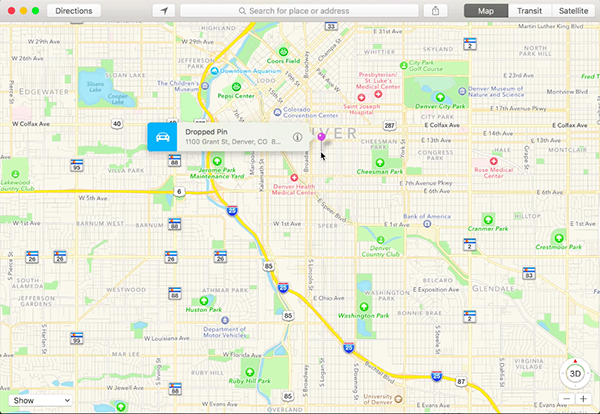Click Ruby Hill Park icon
The width and height of the screenshot is (600, 414).
click(249, 372)
